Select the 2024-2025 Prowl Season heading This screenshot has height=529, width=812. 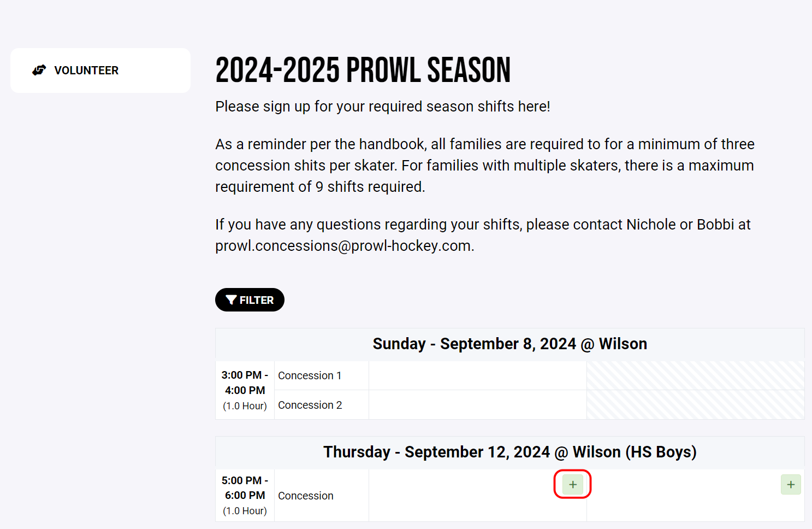(x=363, y=70)
